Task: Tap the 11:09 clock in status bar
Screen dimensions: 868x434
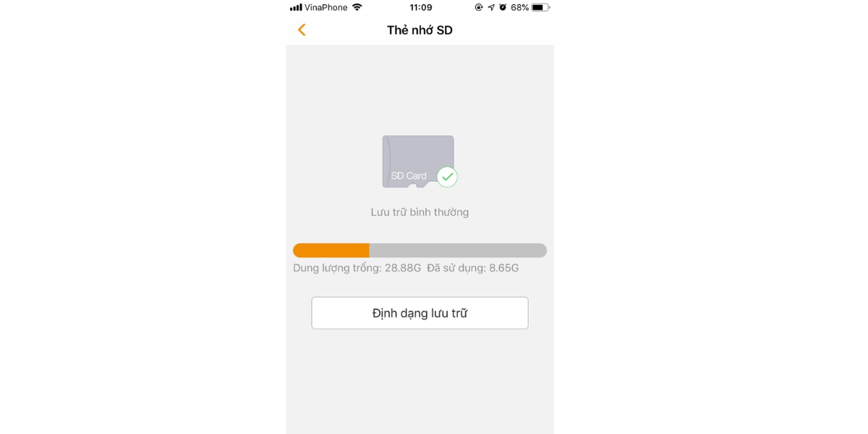Action: tap(420, 7)
